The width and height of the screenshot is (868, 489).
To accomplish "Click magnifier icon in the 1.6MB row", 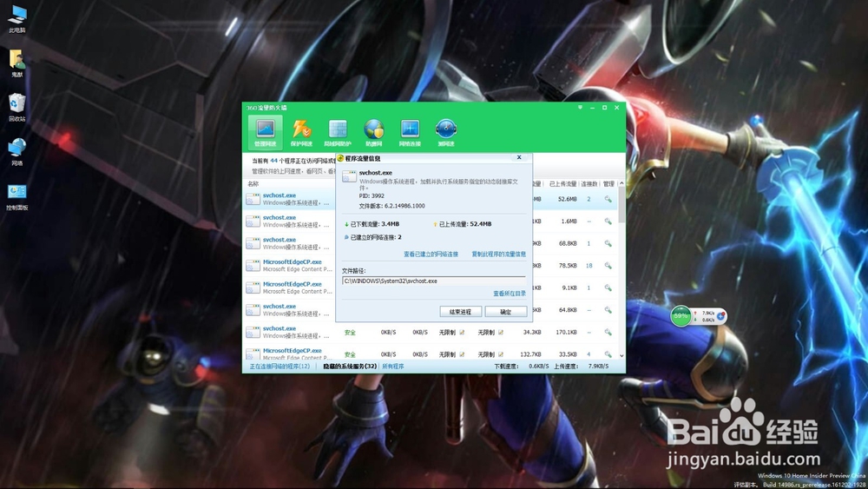I will tap(608, 221).
